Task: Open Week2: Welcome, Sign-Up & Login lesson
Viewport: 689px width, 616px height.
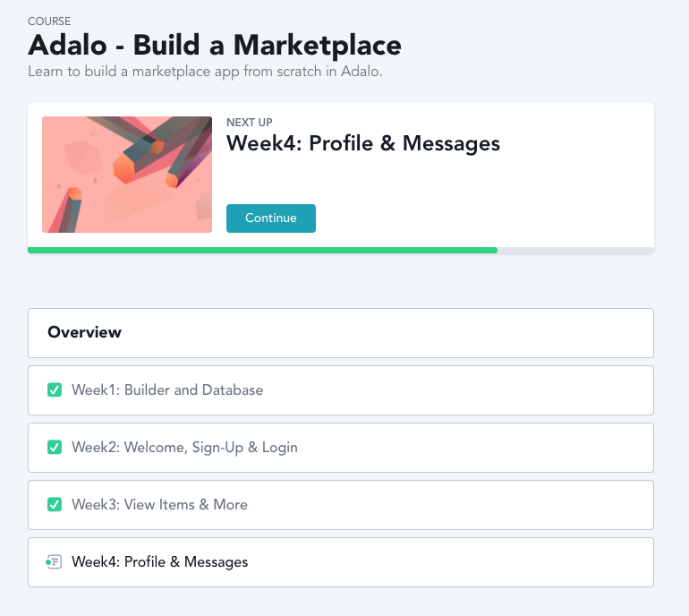Action: tap(184, 448)
